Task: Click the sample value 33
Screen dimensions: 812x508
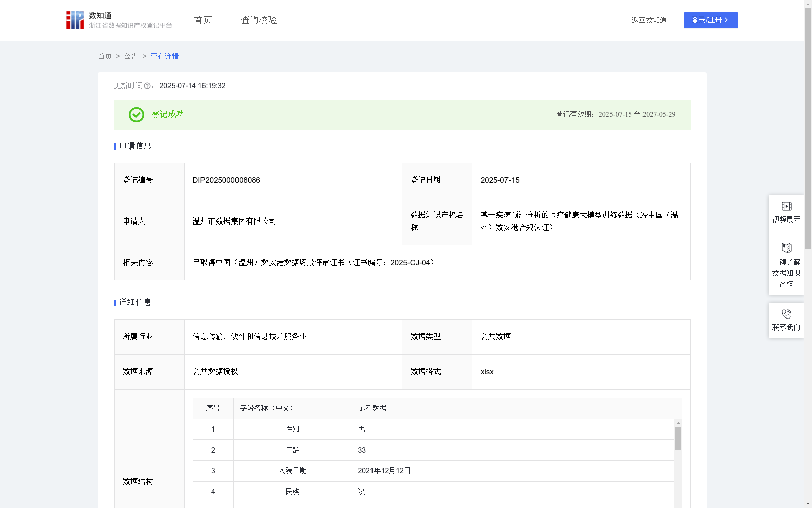Action: click(362, 450)
